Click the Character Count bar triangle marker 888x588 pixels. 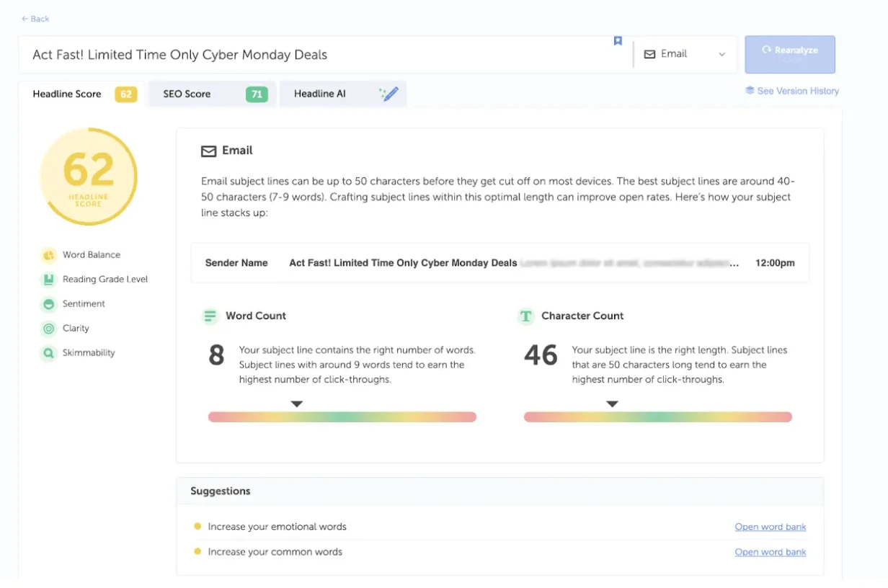pyautogui.click(x=612, y=404)
